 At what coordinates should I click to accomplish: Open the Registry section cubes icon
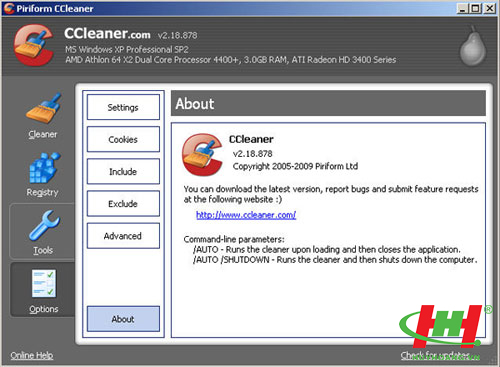click(44, 168)
